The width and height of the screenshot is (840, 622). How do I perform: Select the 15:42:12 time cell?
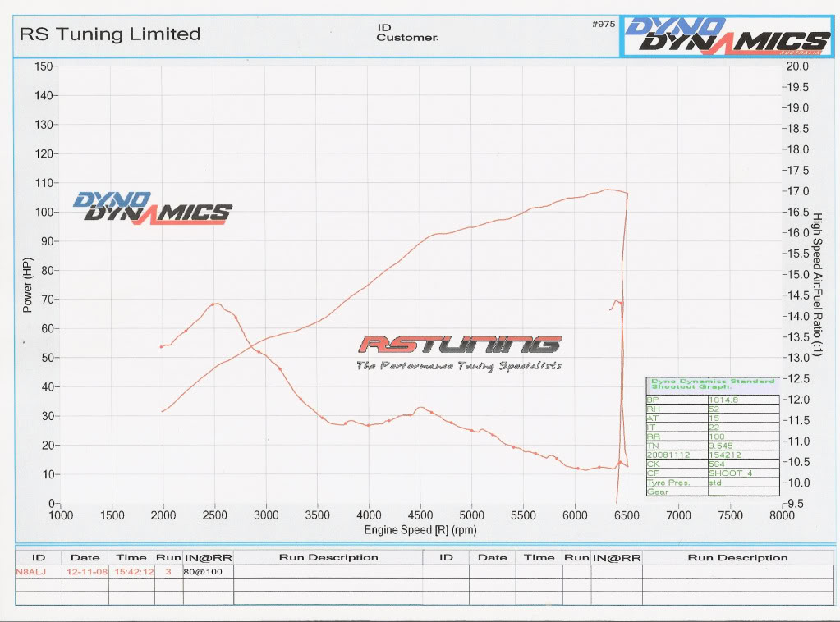point(131,571)
